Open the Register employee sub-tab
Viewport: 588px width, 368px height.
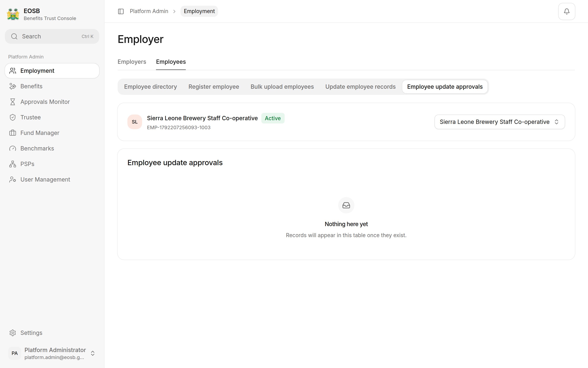point(214,87)
